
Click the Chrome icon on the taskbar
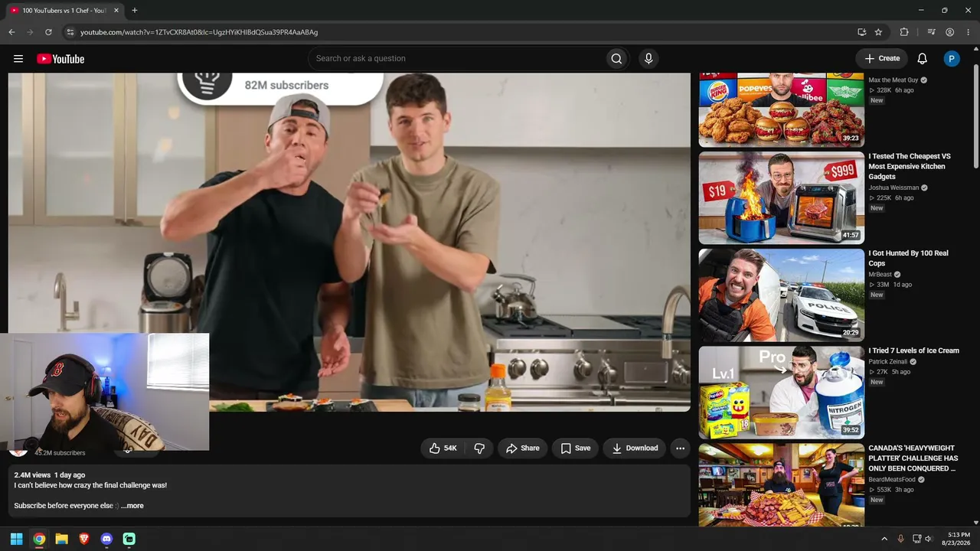tap(39, 539)
